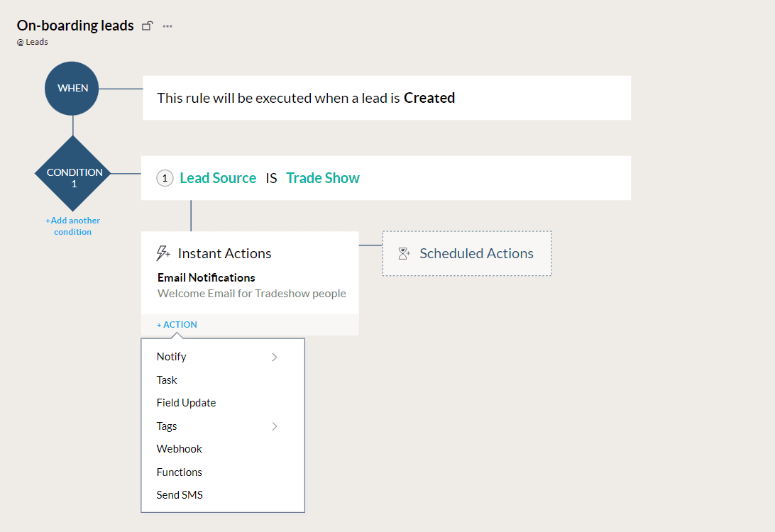Choose Field Update in the action menu
775x532 pixels.
(186, 402)
